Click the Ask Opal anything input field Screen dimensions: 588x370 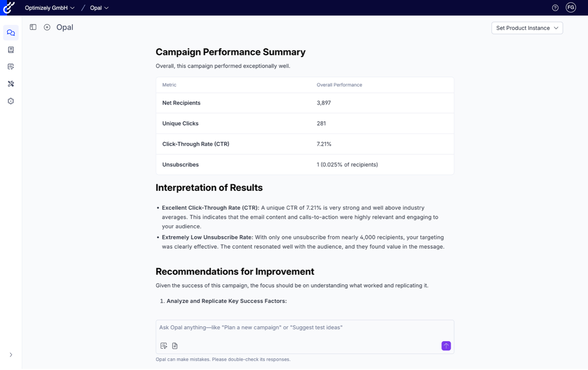pyautogui.click(x=304, y=328)
